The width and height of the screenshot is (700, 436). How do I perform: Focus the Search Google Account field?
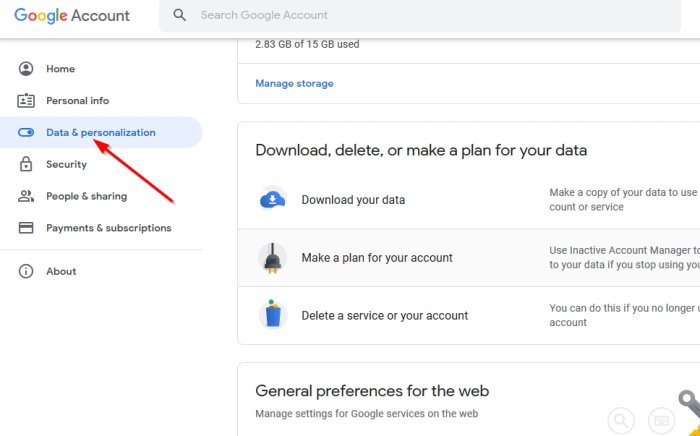[420, 16]
